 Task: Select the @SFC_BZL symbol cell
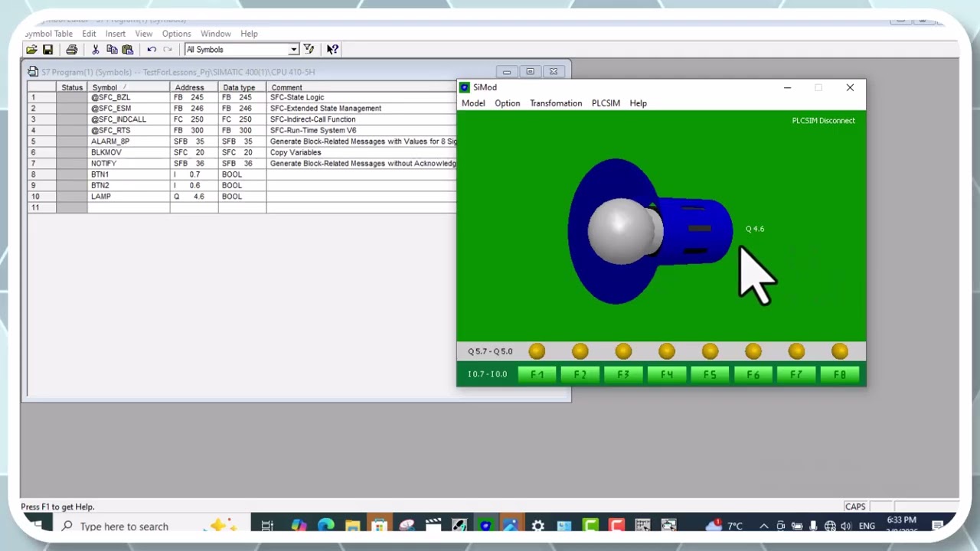[129, 97]
